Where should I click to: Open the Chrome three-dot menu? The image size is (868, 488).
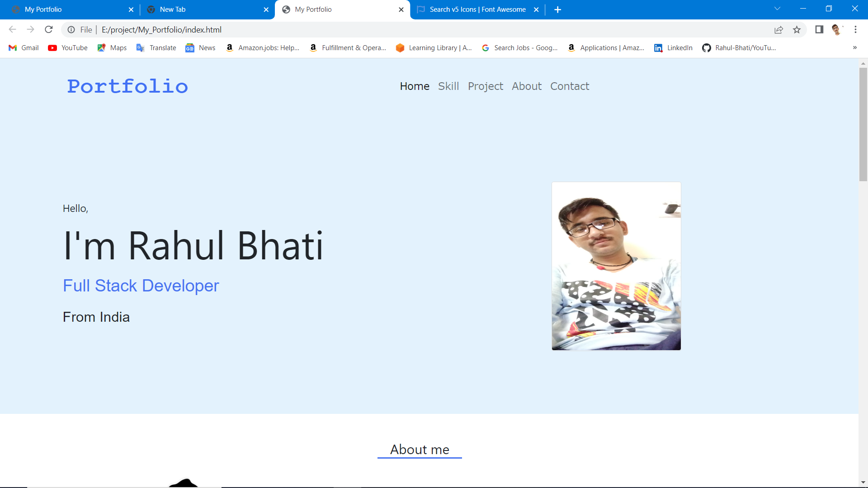[855, 29]
